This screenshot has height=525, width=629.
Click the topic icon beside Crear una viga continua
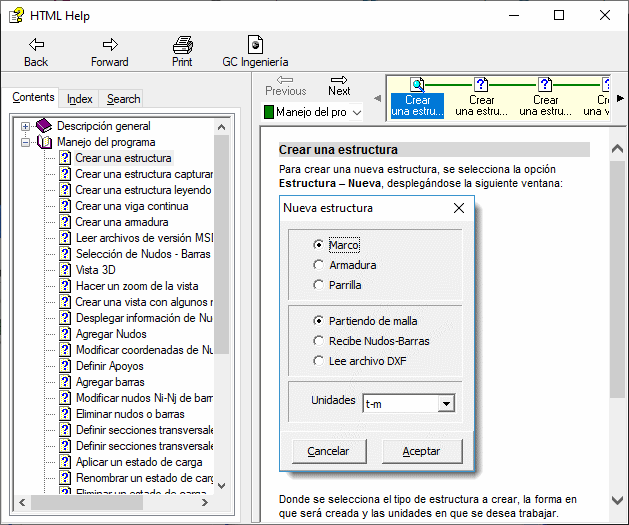pos(65,206)
